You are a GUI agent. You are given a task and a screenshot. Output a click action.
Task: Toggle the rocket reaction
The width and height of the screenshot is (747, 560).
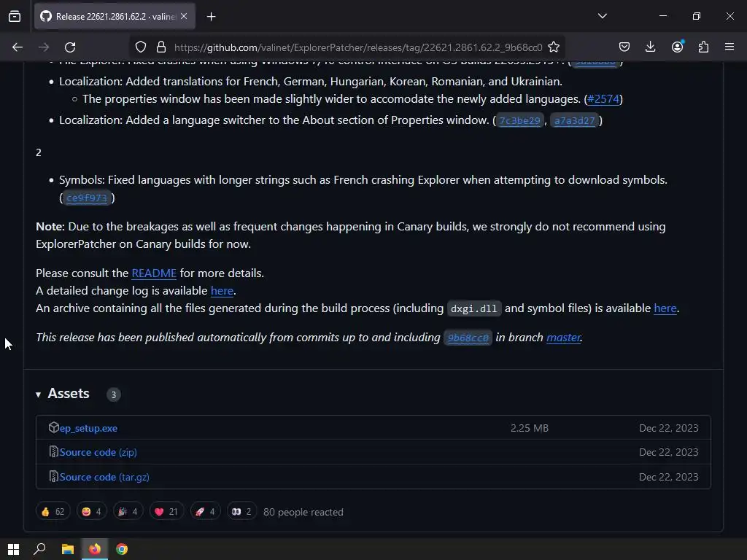tap(205, 512)
